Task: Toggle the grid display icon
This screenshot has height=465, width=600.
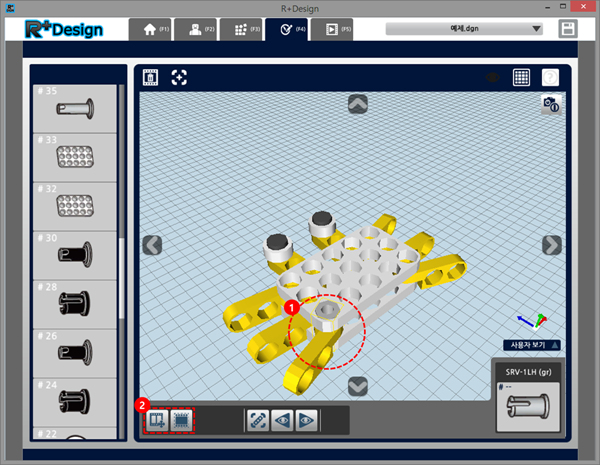Action: click(521, 77)
